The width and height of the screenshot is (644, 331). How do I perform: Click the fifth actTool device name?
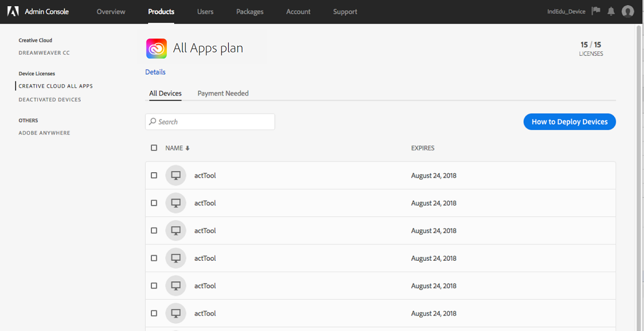pos(205,286)
